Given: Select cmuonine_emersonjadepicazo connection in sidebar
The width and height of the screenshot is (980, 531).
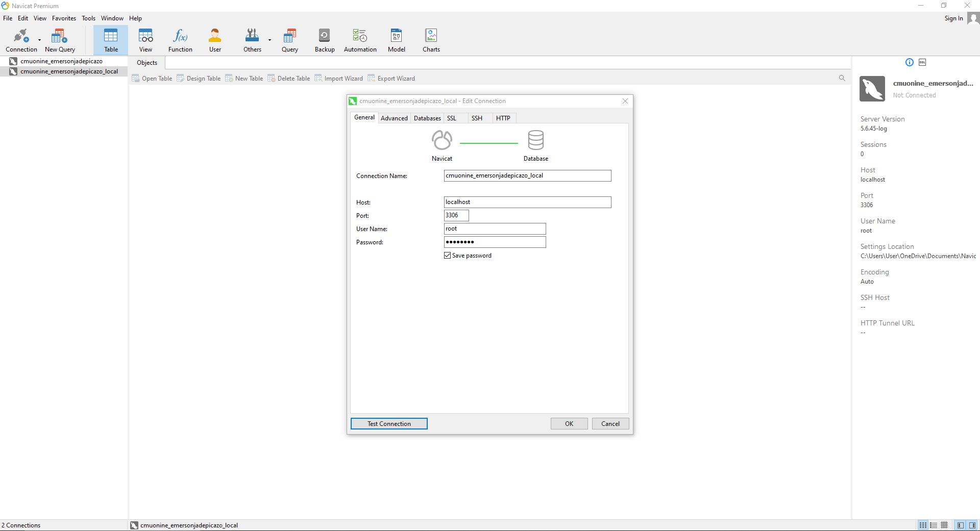Looking at the screenshot, I should tap(61, 61).
